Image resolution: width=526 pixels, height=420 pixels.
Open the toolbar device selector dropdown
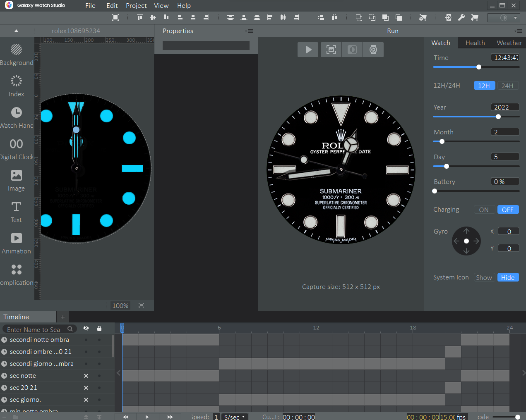point(504,18)
